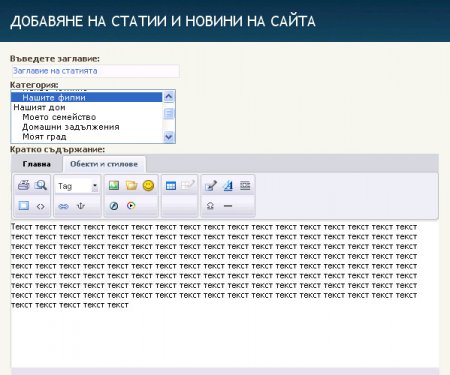Insert a table with the table icon
The width and height of the screenshot is (450, 375).
pyautogui.click(x=171, y=186)
